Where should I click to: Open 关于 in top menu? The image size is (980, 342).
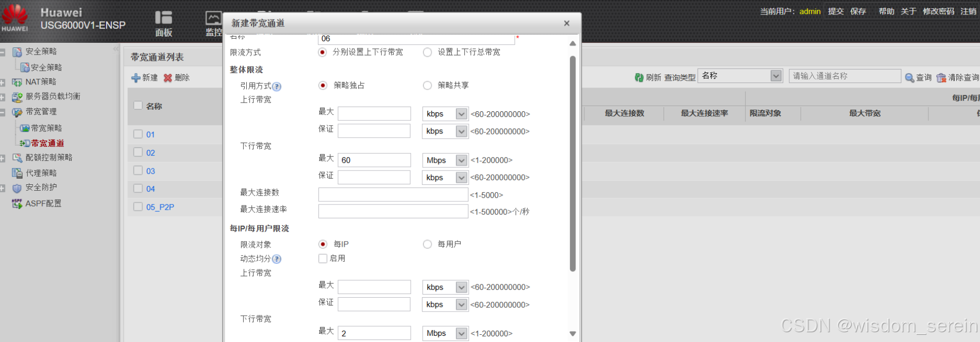(x=908, y=11)
